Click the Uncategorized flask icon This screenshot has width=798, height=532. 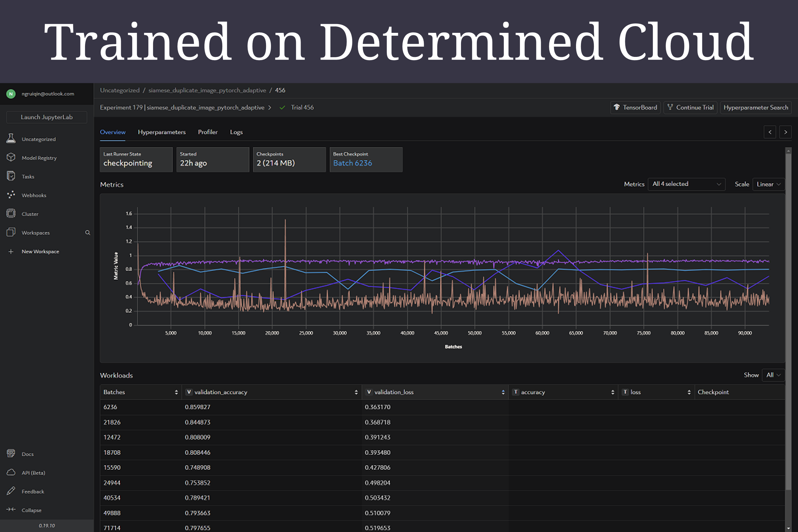tap(11, 139)
